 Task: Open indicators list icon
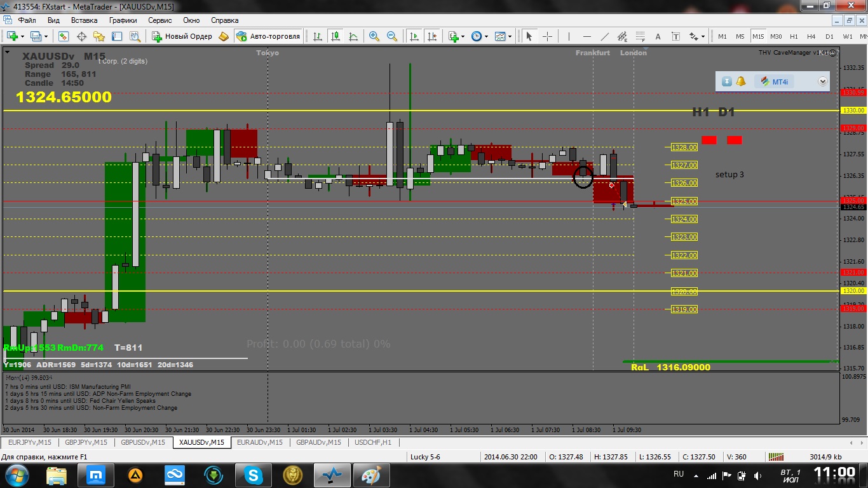[x=454, y=36]
